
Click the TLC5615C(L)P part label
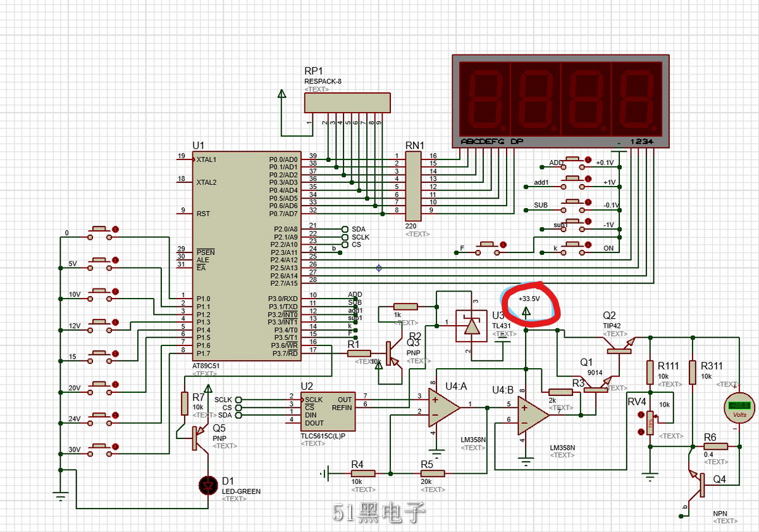(x=323, y=436)
